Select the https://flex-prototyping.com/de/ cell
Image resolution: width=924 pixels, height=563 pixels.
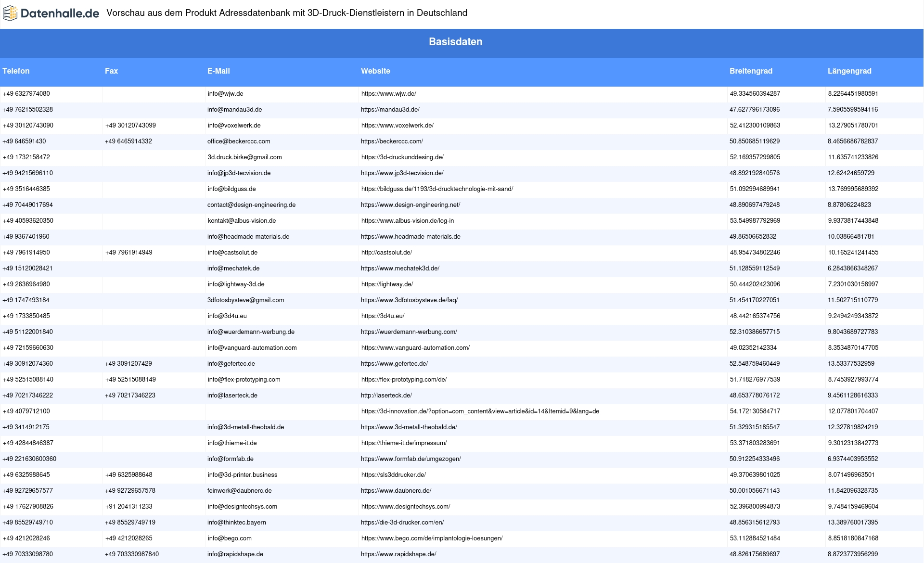pos(404,380)
